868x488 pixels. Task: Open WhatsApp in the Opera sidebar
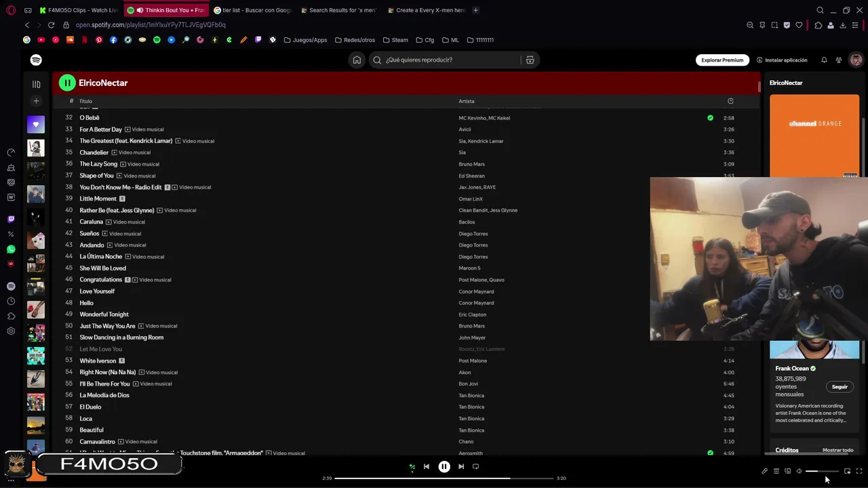(11, 249)
